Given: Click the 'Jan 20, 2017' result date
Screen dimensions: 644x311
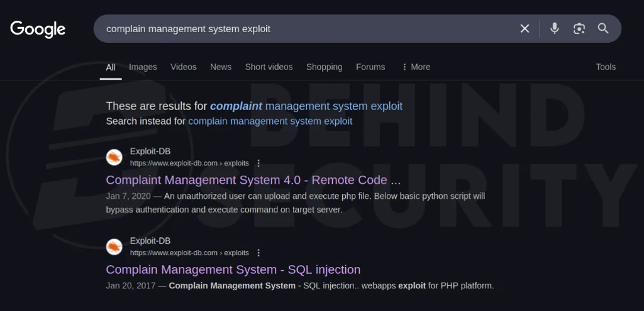Looking at the screenshot, I should click(131, 285).
